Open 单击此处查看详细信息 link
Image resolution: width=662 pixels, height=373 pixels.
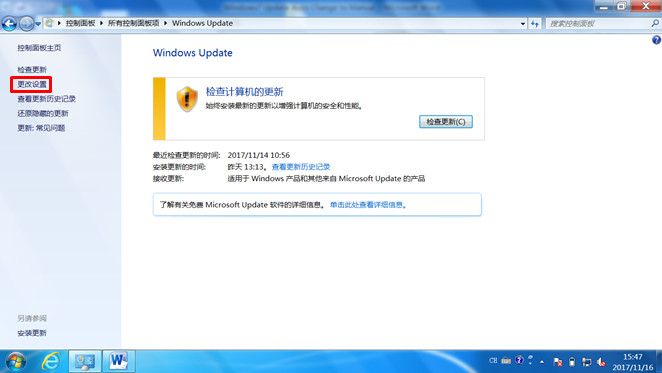point(368,205)
